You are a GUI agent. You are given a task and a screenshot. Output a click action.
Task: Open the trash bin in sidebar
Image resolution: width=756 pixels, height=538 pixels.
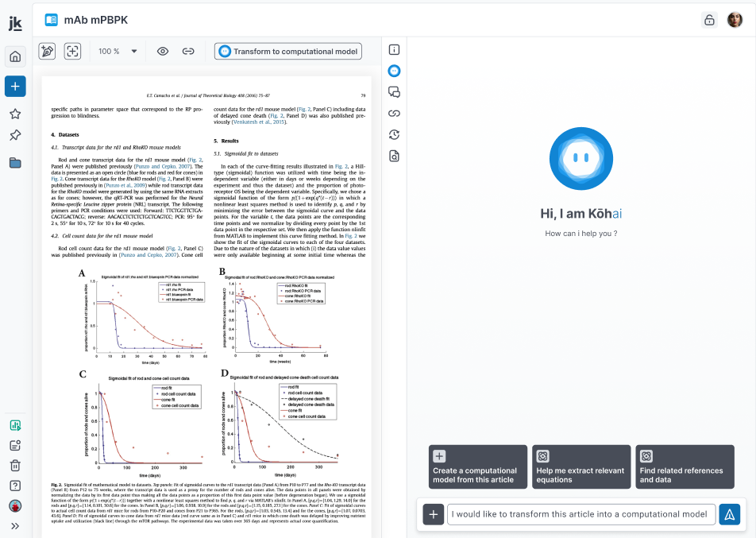tap(15, 466)
